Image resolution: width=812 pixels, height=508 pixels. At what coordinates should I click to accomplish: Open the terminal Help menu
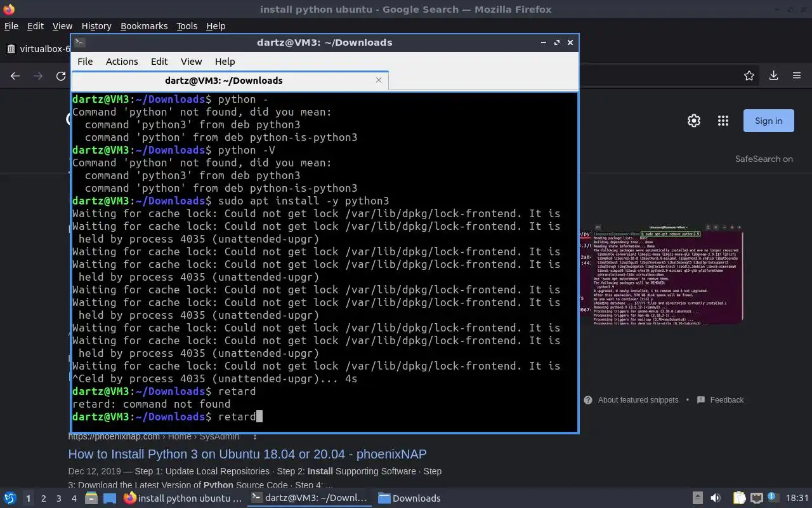[225, 62]
